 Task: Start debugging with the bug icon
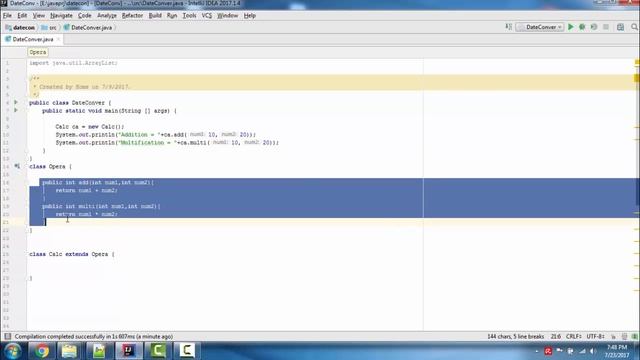tap(582, 27)
